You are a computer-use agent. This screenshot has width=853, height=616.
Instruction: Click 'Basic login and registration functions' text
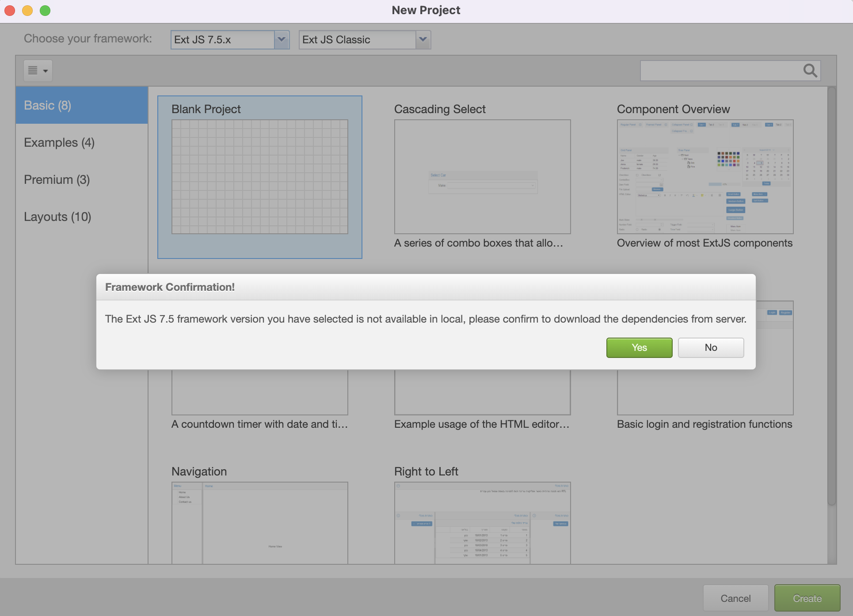tap(704, 424)
